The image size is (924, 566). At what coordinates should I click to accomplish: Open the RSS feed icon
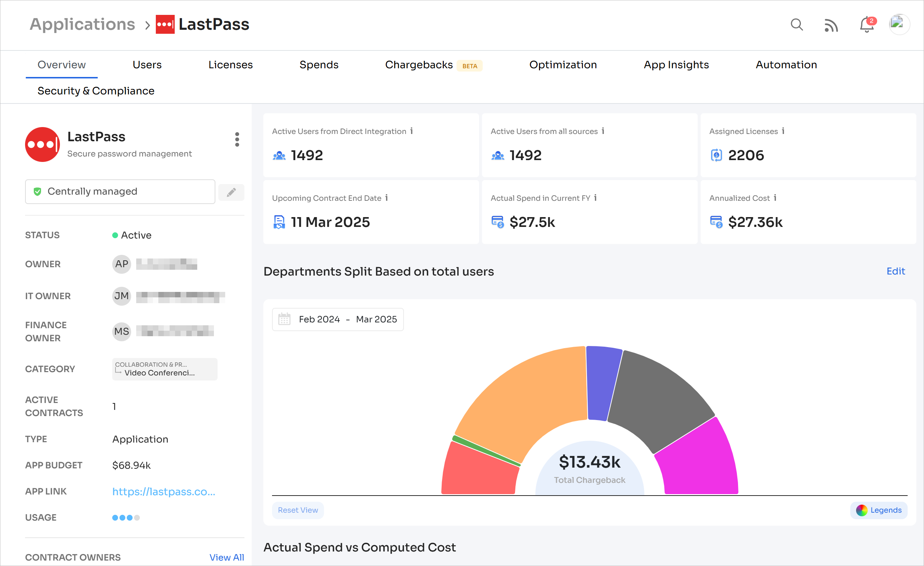click(831, 25)
